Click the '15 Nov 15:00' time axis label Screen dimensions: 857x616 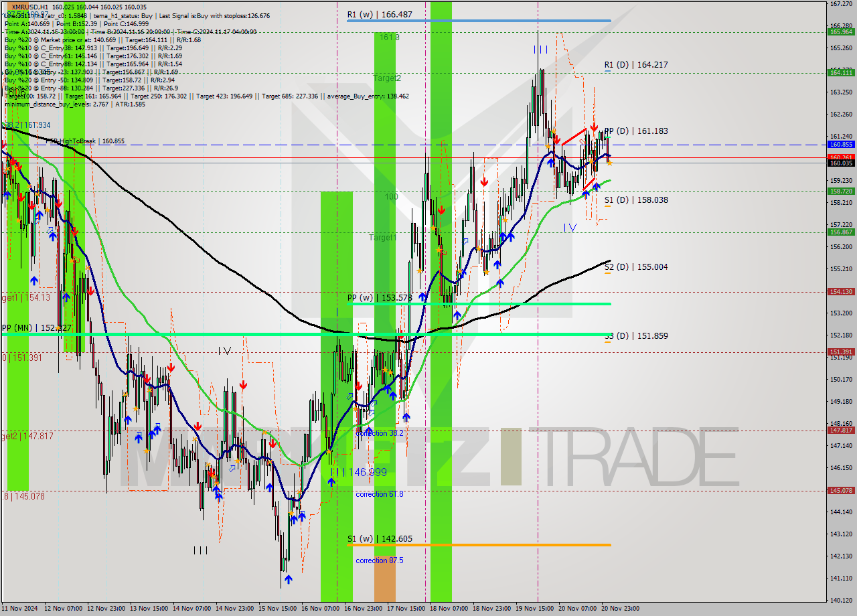point(279,609)
